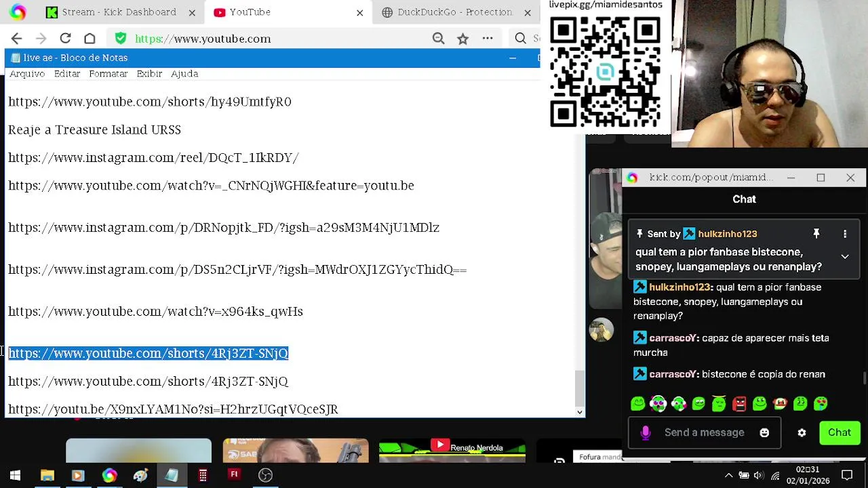This screenshot has width=868, height=488.
Task: Click the Send a message field
Action: (x=705, y=432)
